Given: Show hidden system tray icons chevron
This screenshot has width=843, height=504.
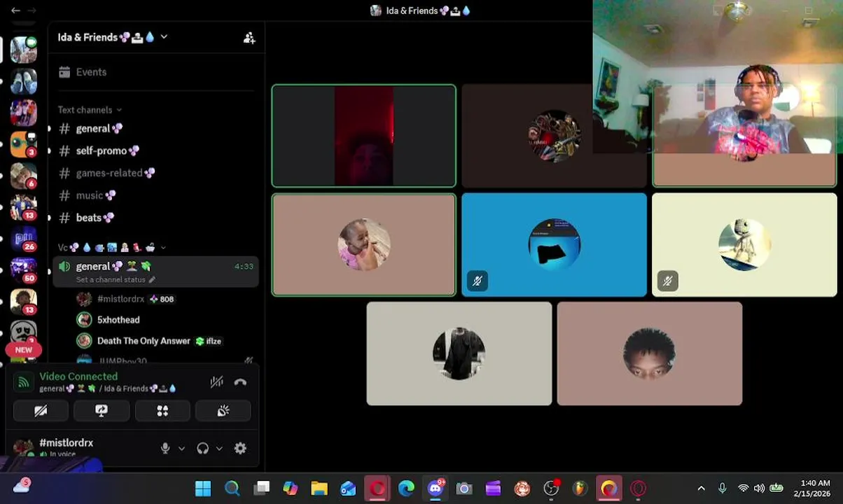Looking at the screenshot, I should pos(701,488).
